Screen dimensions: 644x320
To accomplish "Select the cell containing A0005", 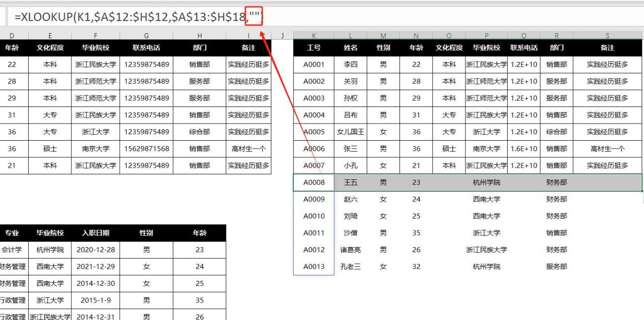I will (314, 132).
